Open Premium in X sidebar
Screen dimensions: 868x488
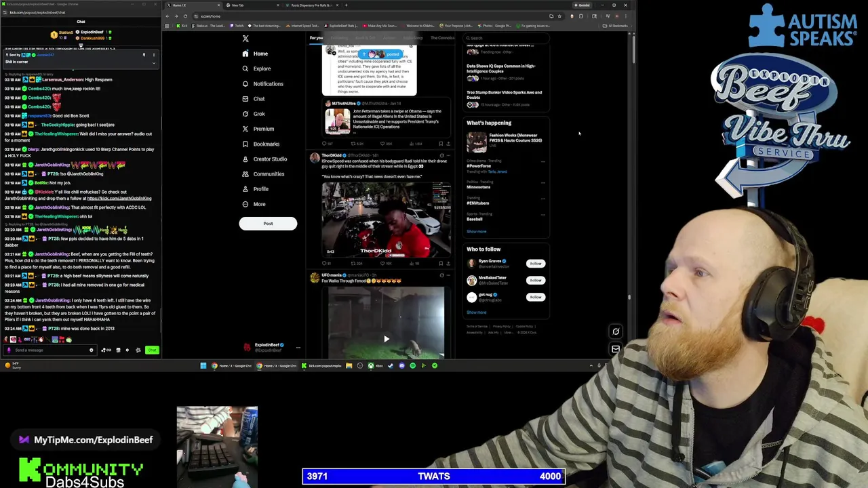[x=258, y=129]
